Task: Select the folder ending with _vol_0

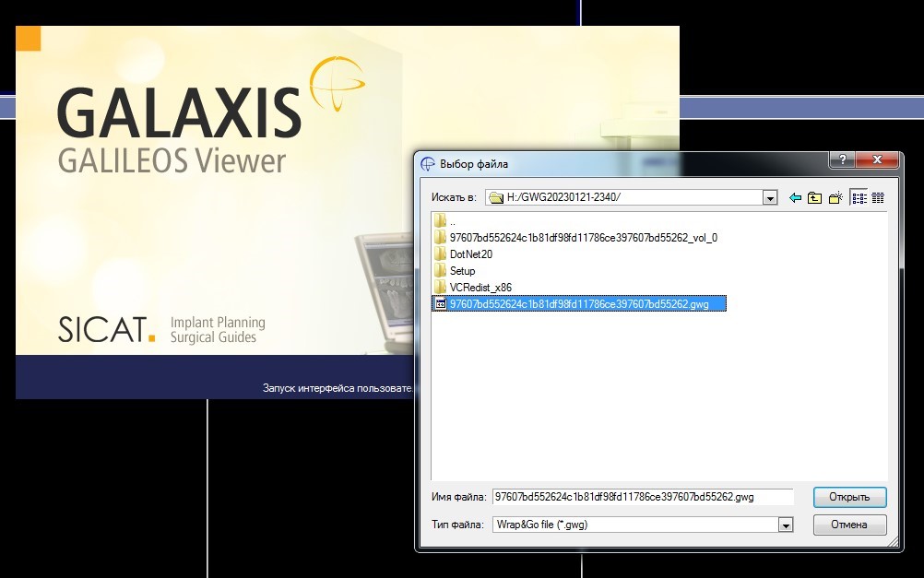Action: [583, 238]
